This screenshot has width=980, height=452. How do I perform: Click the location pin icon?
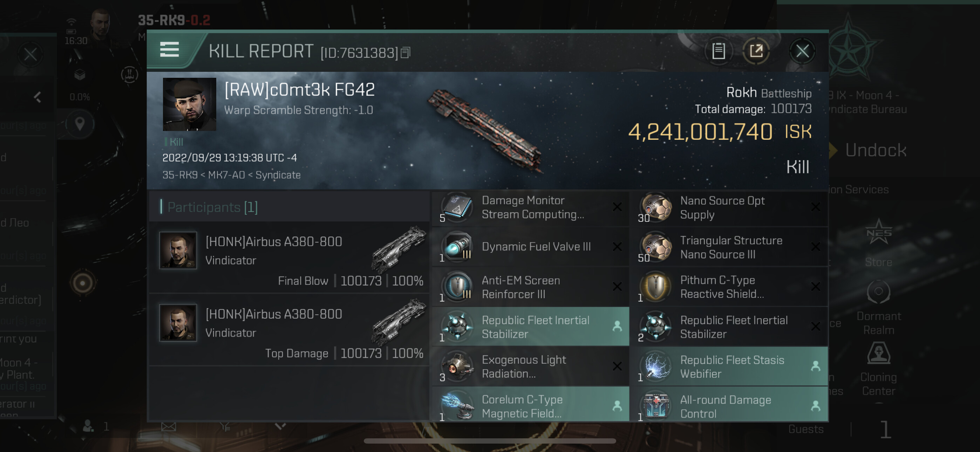[80, 124]
